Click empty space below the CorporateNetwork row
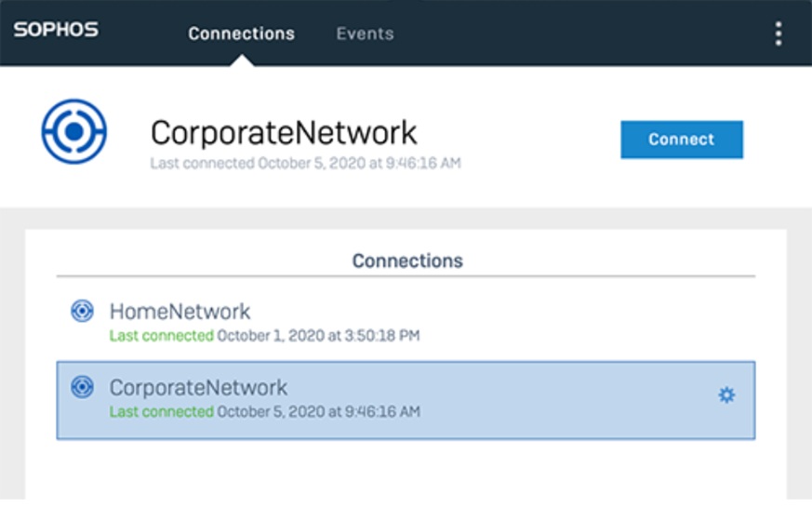The height and width of the screenshot is (520, 812). 406,474
